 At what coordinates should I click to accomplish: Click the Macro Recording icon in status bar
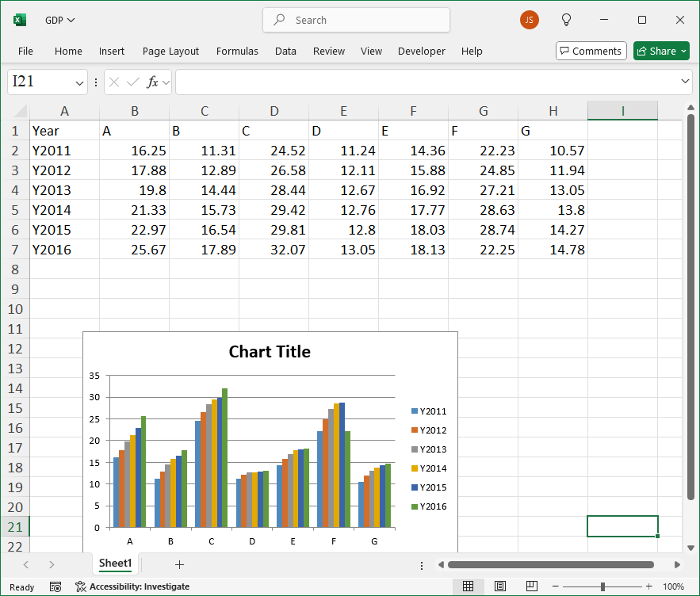pyautogui.click(x=54, y=586)
